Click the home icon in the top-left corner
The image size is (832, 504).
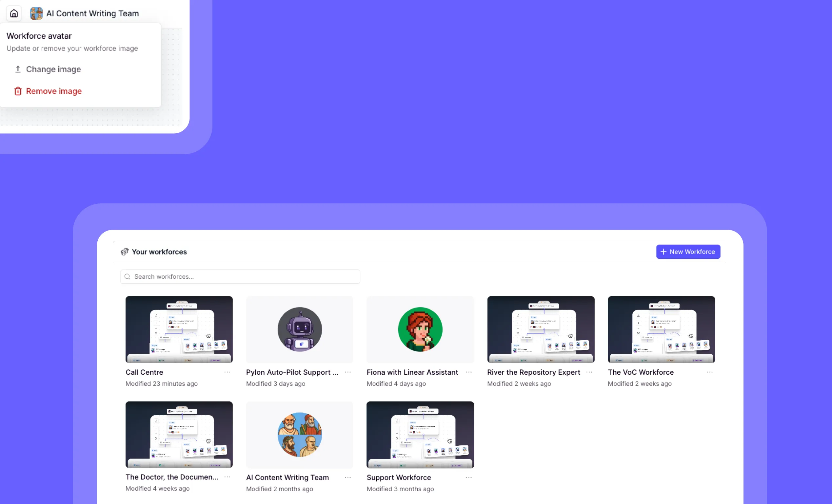14,13
